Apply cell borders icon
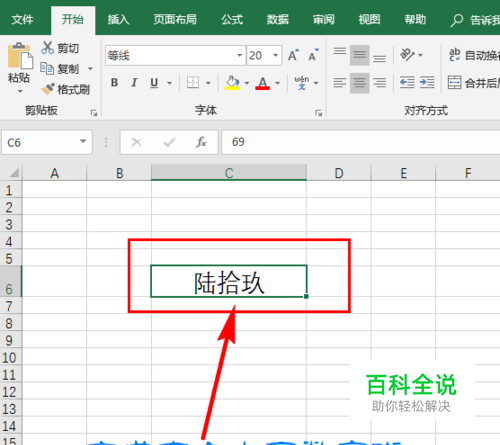500x445 pixels. pos(193,82)
